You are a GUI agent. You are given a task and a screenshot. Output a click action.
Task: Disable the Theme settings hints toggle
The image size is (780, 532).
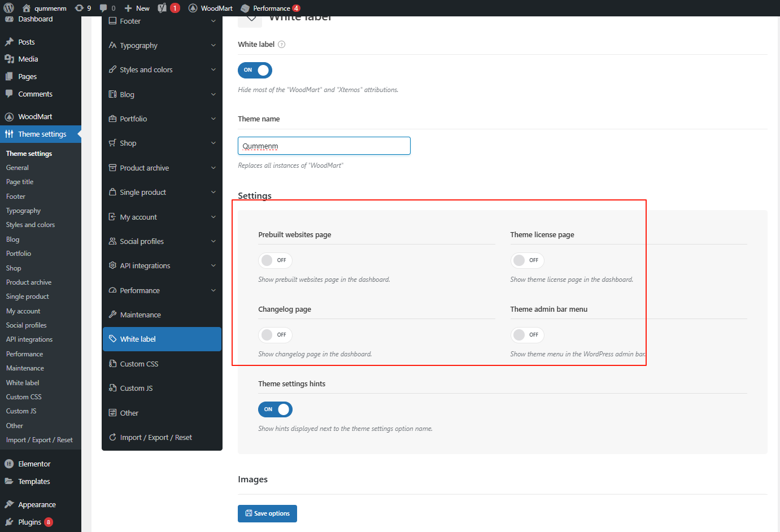(275, 409)
